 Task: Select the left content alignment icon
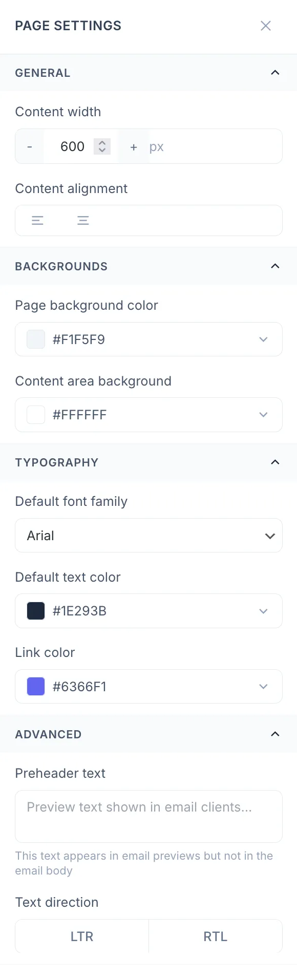37,220
